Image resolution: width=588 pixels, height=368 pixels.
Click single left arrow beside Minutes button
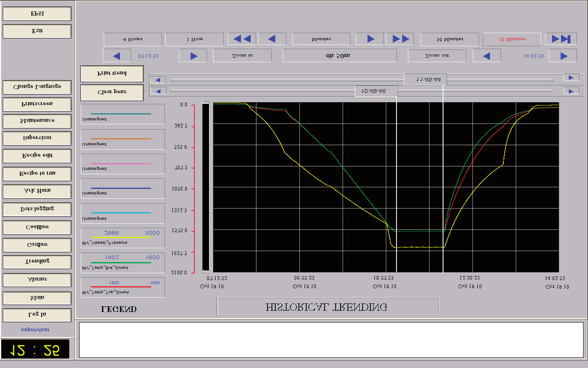(272, 39)
